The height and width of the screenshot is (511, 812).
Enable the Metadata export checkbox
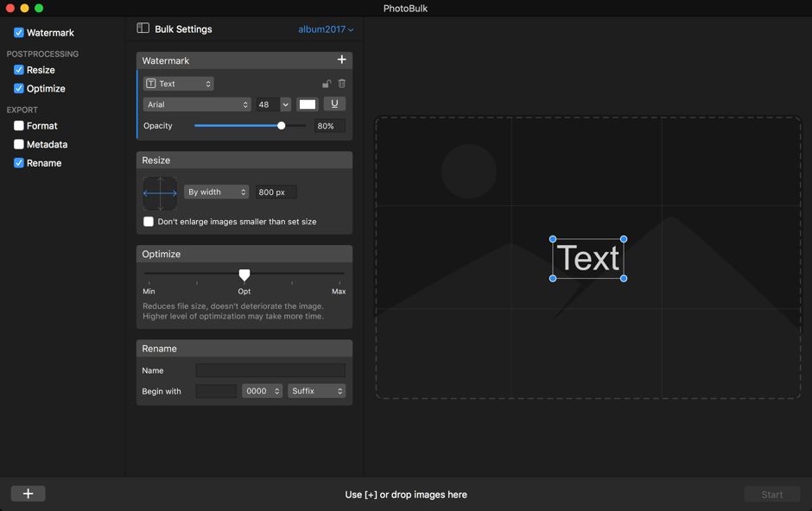coord(19,144)
